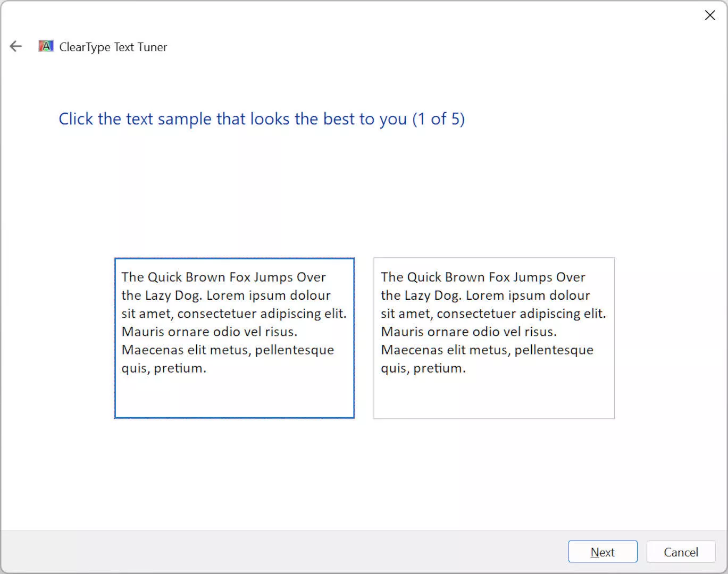The image size is (728, 574).
Task: Click 'Mauris ornare odio' line in right sample
Action: click(468, 332)
